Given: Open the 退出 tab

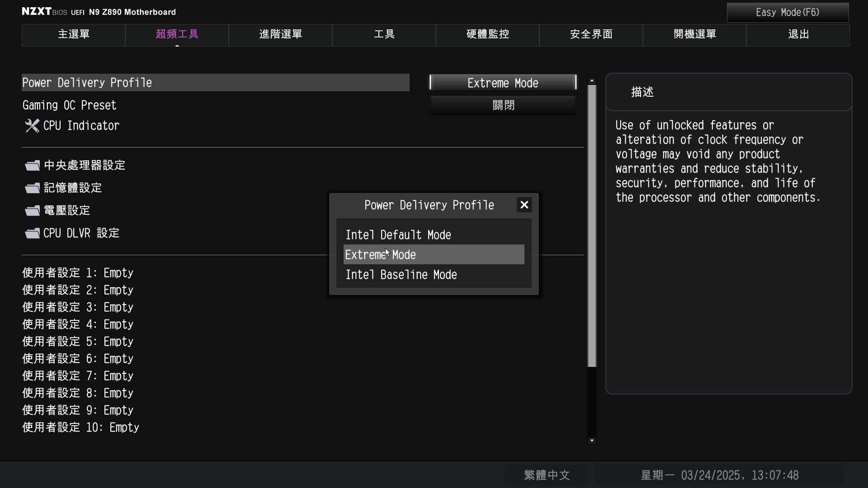Looking at the screenshot, I should 798,35.
